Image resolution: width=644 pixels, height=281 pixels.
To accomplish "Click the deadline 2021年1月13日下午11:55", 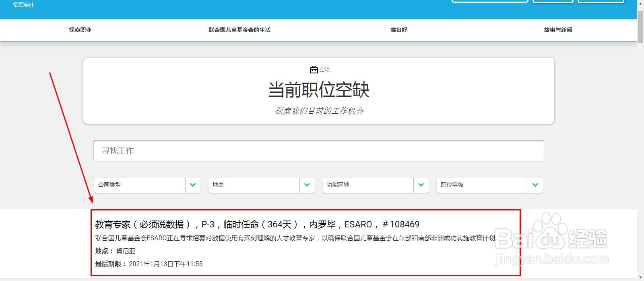I will click(x=166, y=264).
